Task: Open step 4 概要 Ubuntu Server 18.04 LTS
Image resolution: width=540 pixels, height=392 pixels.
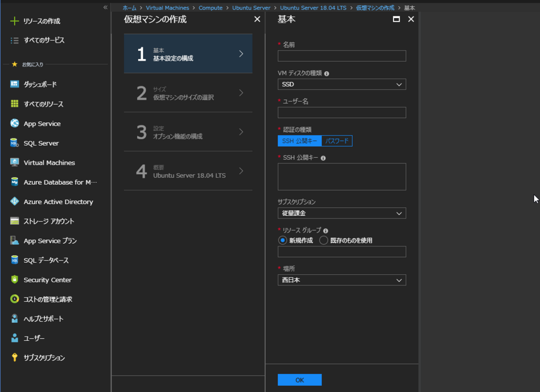Action: 188,171
